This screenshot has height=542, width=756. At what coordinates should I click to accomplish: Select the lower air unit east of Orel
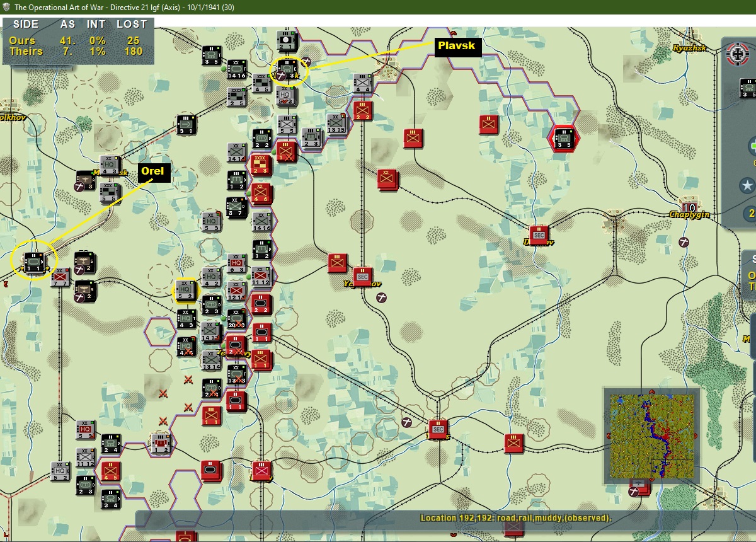pos(84,290)
